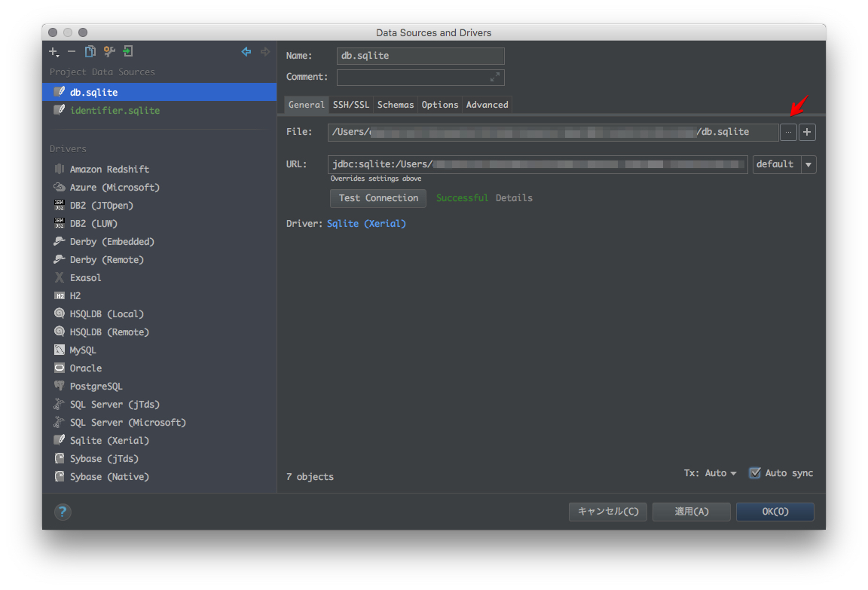The width and height of the screenshot is (868, 590).
Task: Click the Derby (Embedded) driver icon
Action: tap(60, 241)
